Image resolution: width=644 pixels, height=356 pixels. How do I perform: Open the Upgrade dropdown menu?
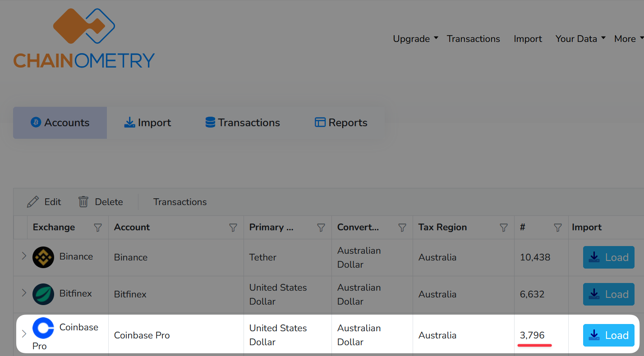click(415, 39)
